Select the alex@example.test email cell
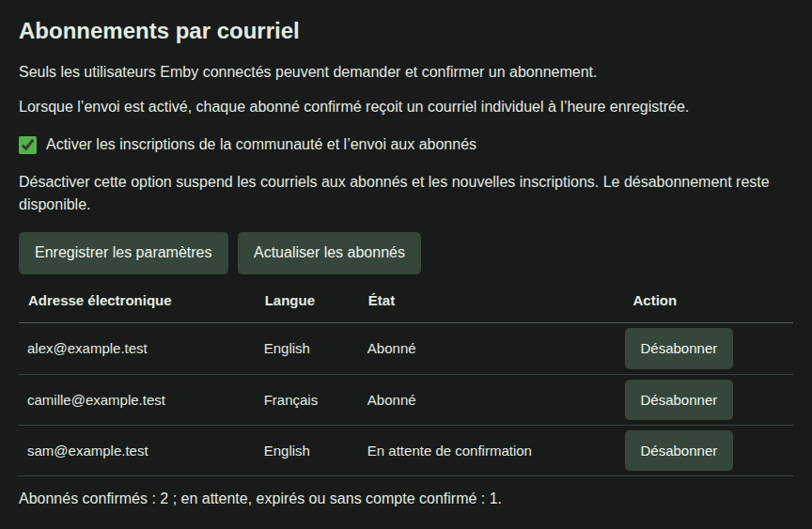The image size is (812, 529). pyautogui.click(x=87, y=349)
